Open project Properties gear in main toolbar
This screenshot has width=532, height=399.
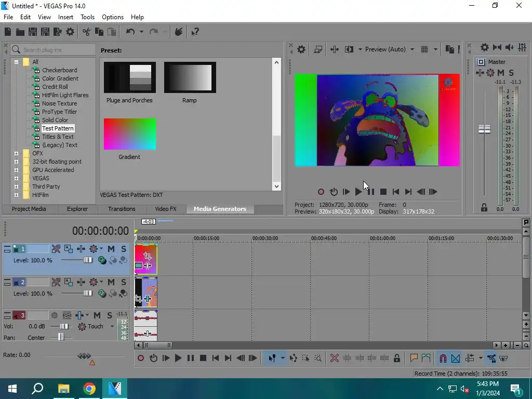70,32
